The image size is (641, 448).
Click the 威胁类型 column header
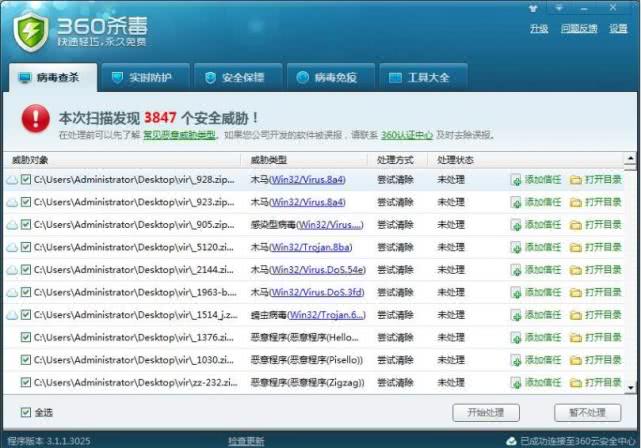[304, 159]
